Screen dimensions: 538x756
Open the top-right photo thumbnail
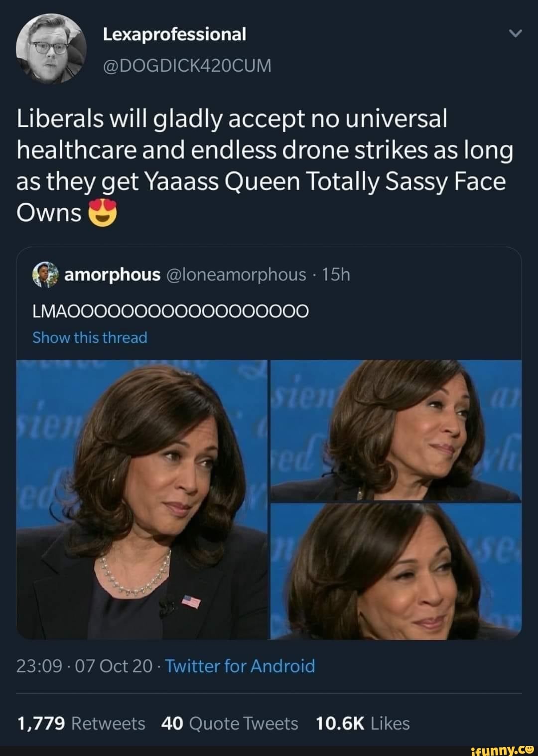click(x=396, y=430)
